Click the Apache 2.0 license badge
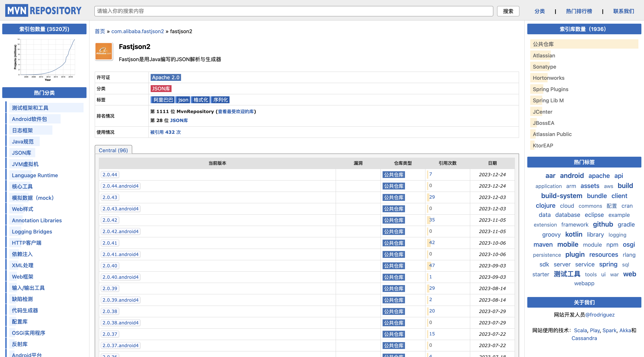 coord(166,78)
